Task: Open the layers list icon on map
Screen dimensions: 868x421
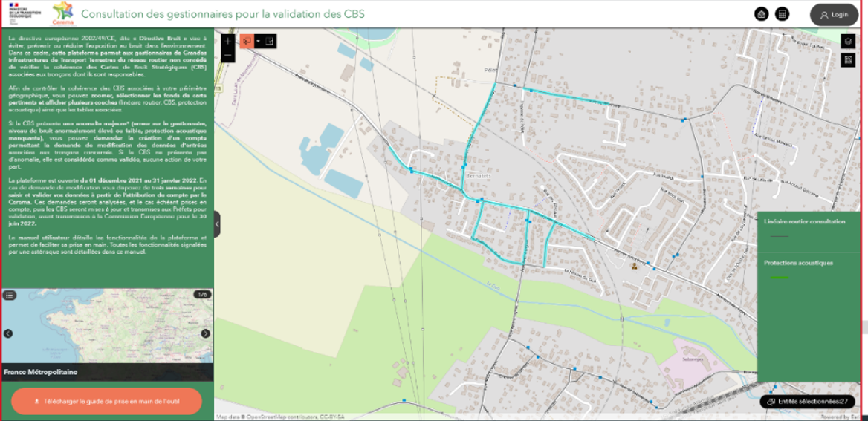Action: [848, 42]
